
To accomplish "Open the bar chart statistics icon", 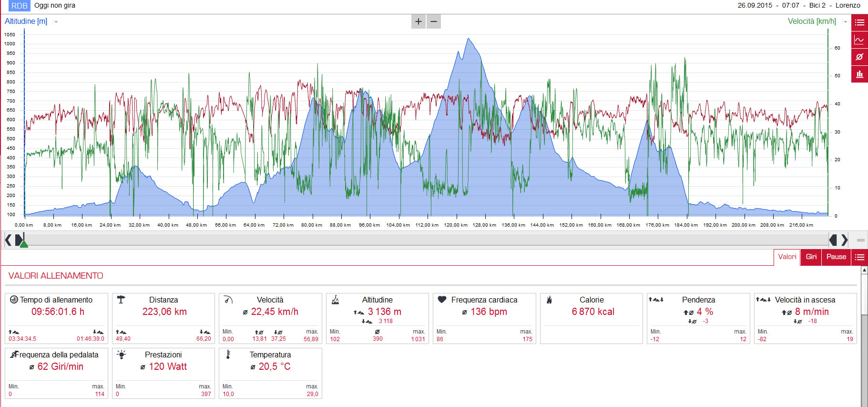I will 859,74.
